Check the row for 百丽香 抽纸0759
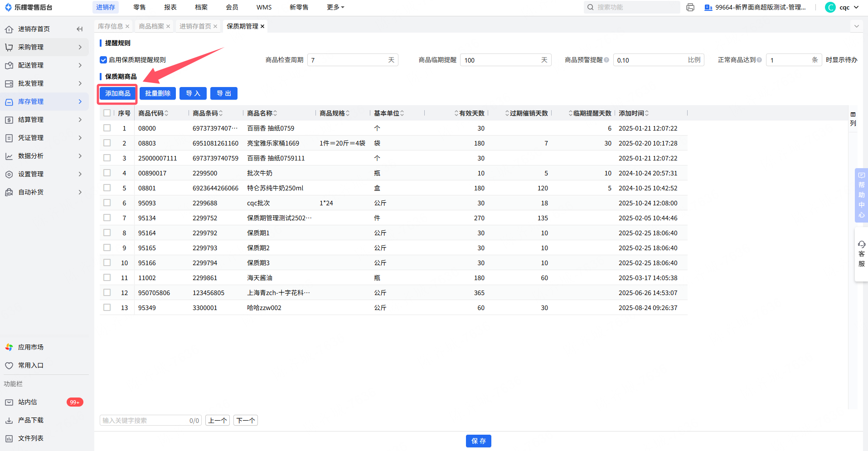This screenshot has height=451, width=868. pyautogui.click(x=107, y=128)
